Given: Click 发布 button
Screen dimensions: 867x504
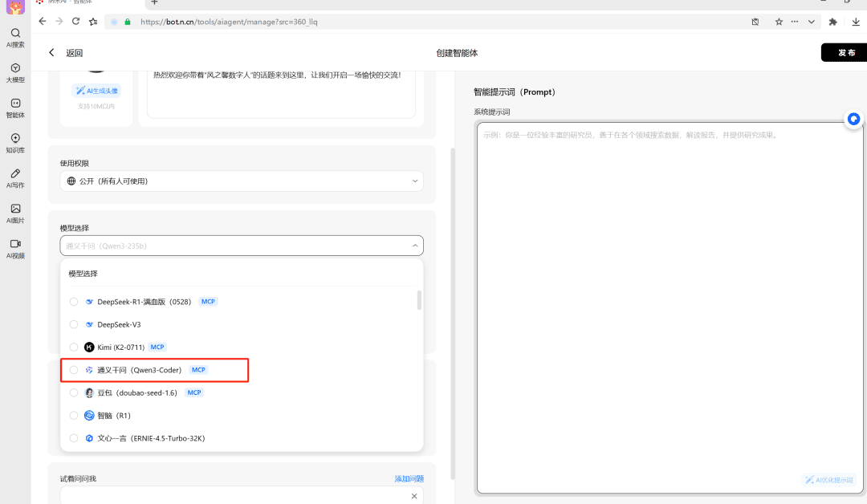Looking at the screenshot, I should click(845, 52).
